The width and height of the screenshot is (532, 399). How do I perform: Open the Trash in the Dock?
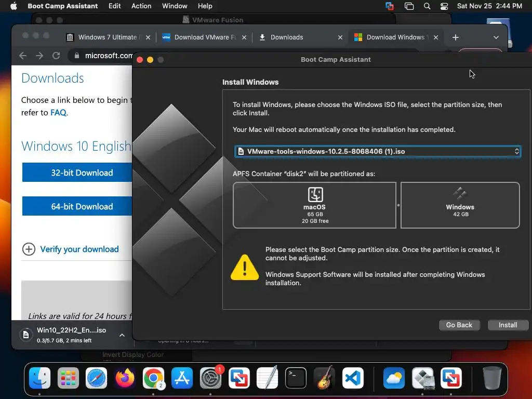491,378
